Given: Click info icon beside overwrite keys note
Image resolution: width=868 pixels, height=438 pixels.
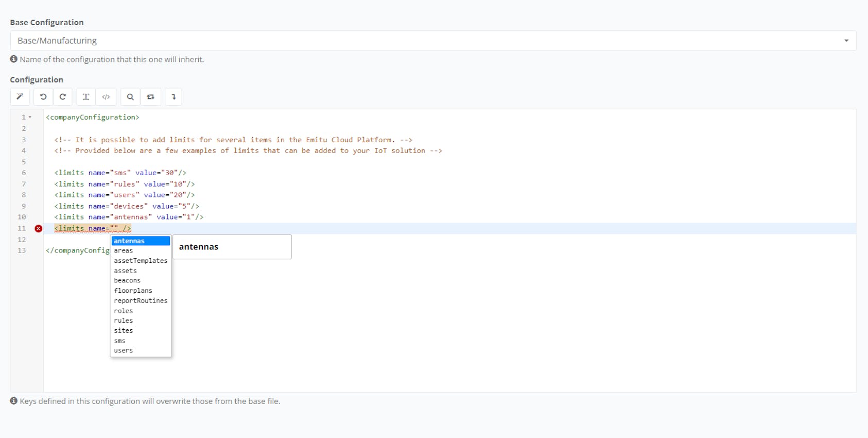Looking at the screenshot, I should 14,401.
